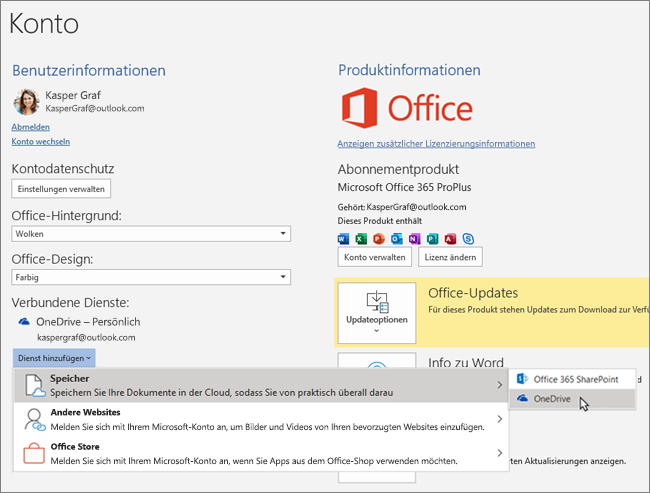Select the Speicher menu entry
This screenshot has height=493, width=650.
tap(261, 385)
